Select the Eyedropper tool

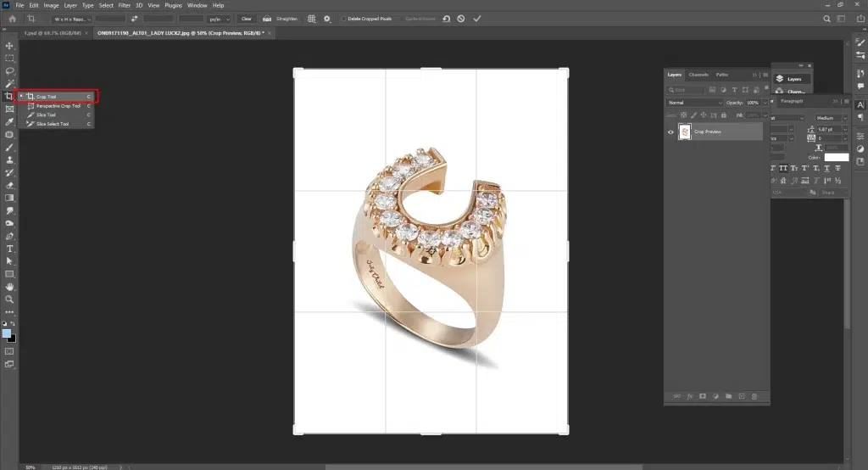point(9,122)
